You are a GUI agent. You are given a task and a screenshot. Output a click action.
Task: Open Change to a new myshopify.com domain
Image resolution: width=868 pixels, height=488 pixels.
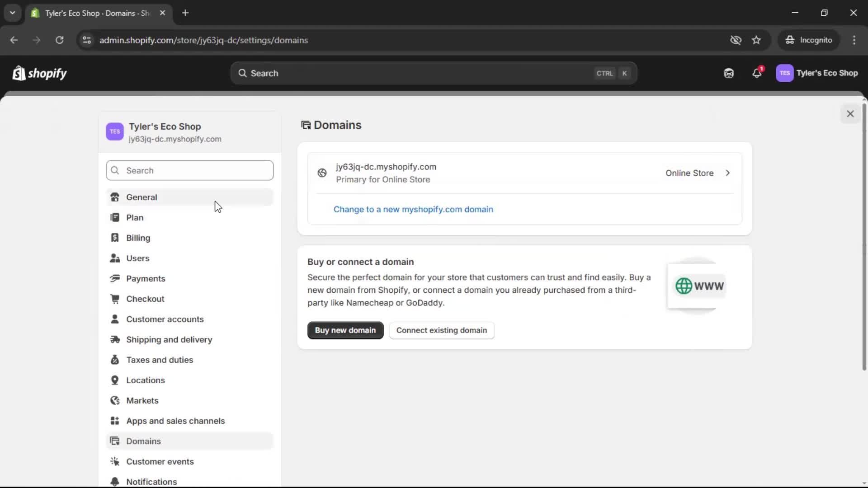point(413,209)
